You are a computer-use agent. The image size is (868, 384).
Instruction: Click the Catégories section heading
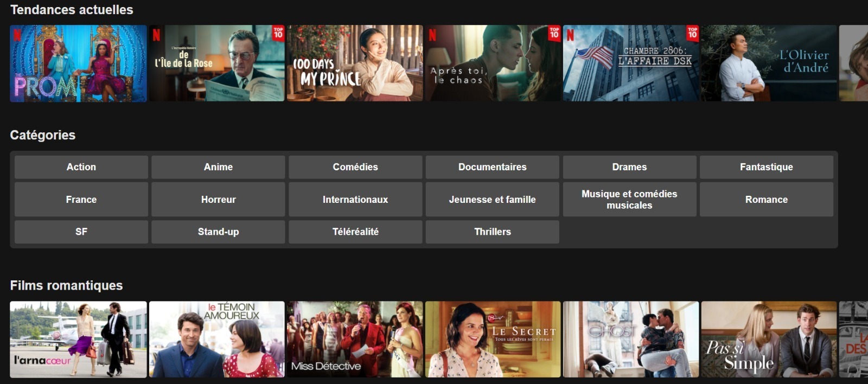pyautogui.click(x=42, y=135)
